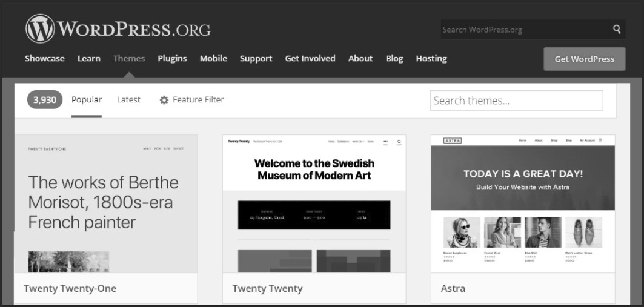This screenshot has height=307, width=644.
Task: Open the Twenty Twenty-One theme preview thumbnail
Action: coord(106,203)
